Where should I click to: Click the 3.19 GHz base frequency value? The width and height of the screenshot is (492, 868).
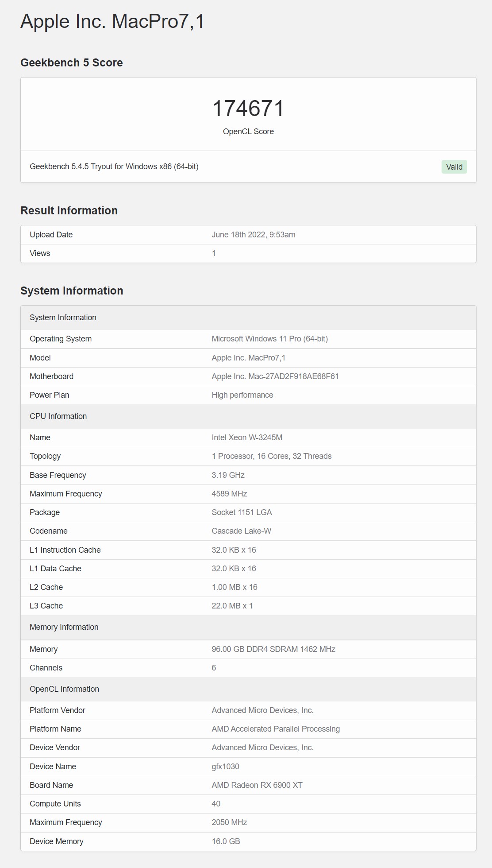(228, 475)
